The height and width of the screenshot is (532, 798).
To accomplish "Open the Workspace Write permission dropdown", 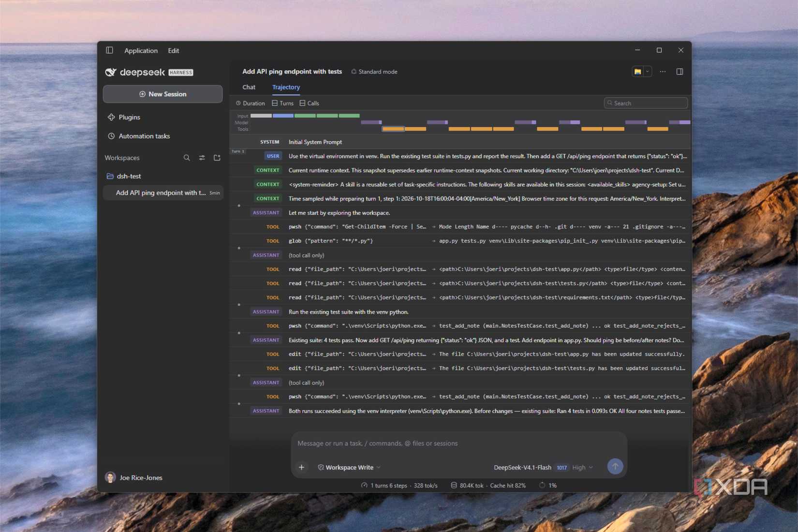I will pos(349,467).
